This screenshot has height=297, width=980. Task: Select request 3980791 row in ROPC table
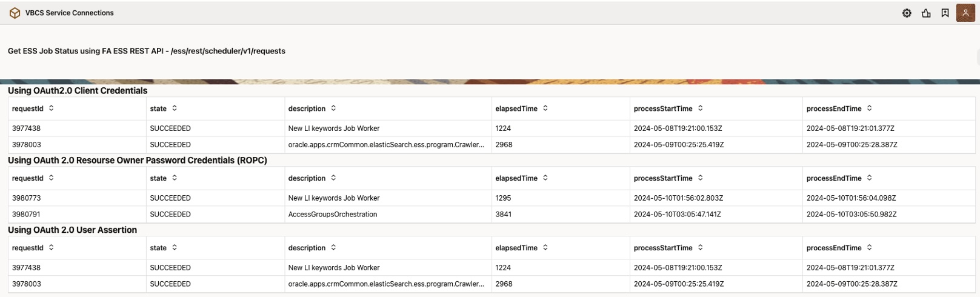click(27, 215)
